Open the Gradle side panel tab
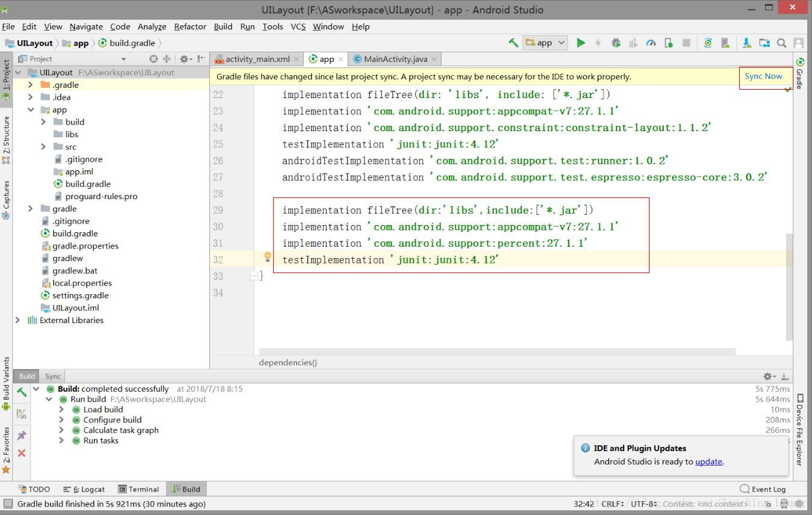 (x=800, y=73)
